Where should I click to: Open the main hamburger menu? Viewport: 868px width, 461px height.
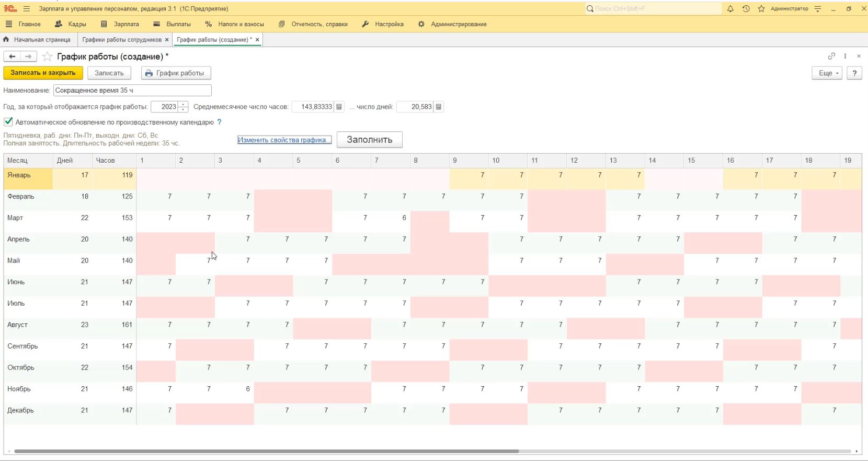(27, 9)
